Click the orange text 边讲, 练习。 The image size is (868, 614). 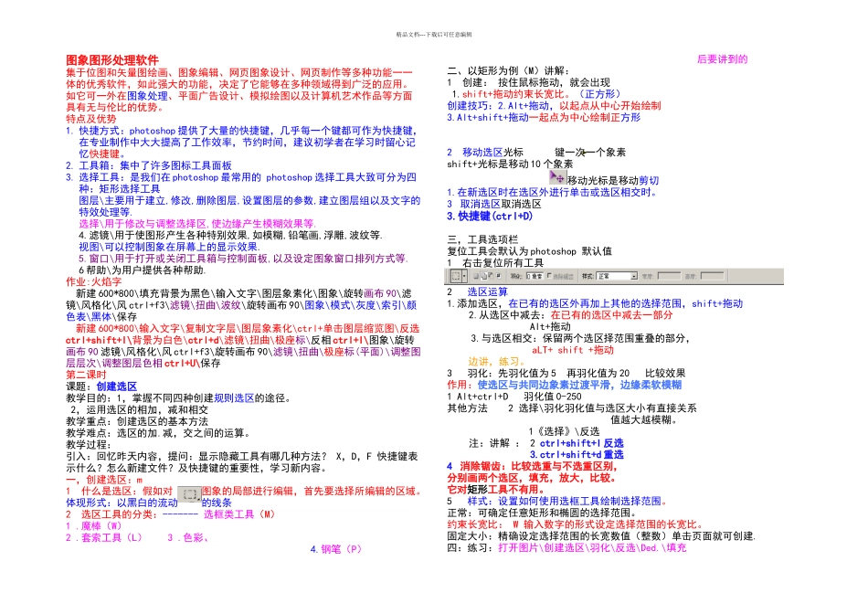click(x=496, y=362)
